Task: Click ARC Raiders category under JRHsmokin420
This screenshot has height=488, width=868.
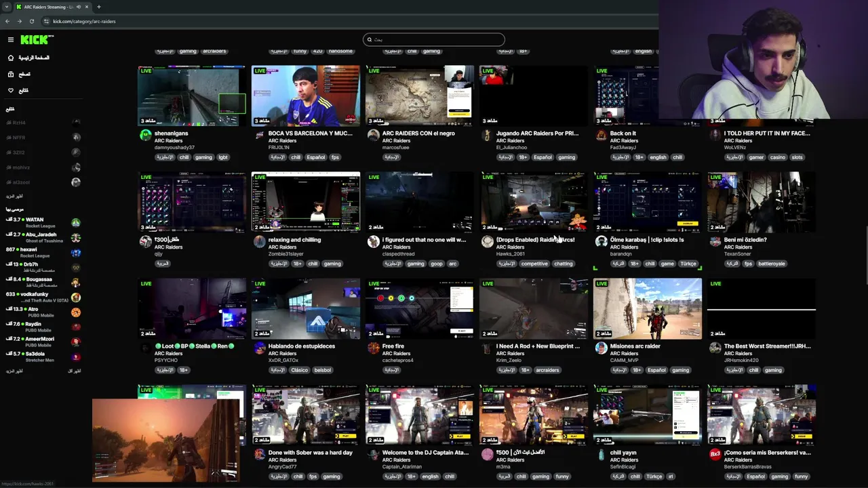Action: pos(738,353)
